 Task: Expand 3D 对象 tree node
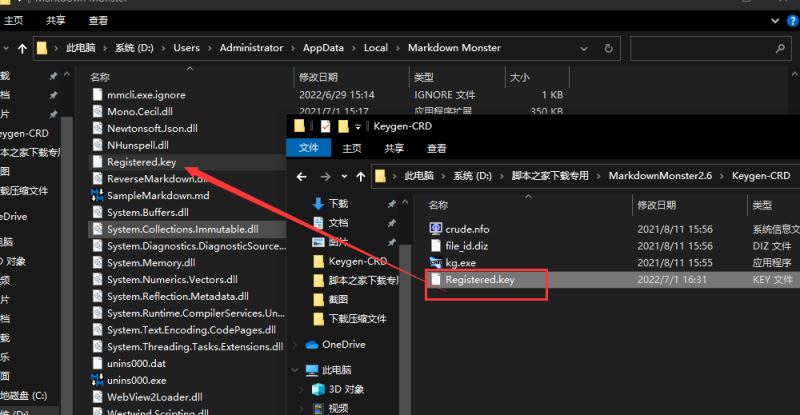pos(301,389)
